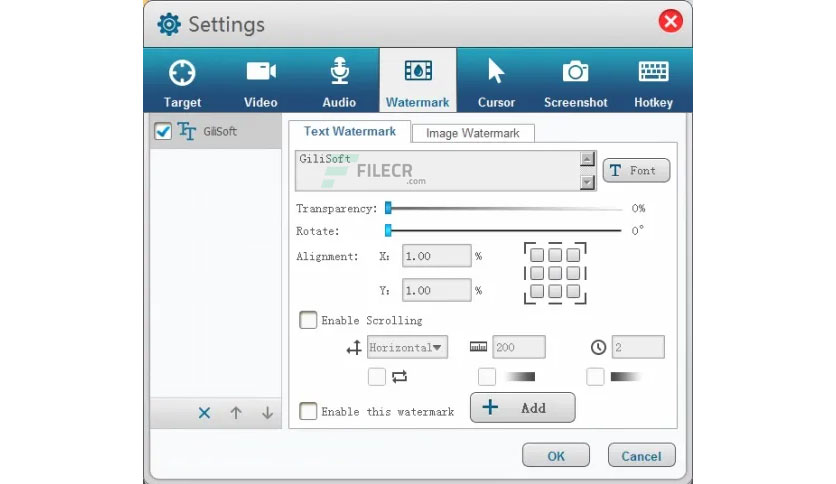The image size is (836, 484).
Task: Click the scroll duration field showing 2
Action: (638, 348)
